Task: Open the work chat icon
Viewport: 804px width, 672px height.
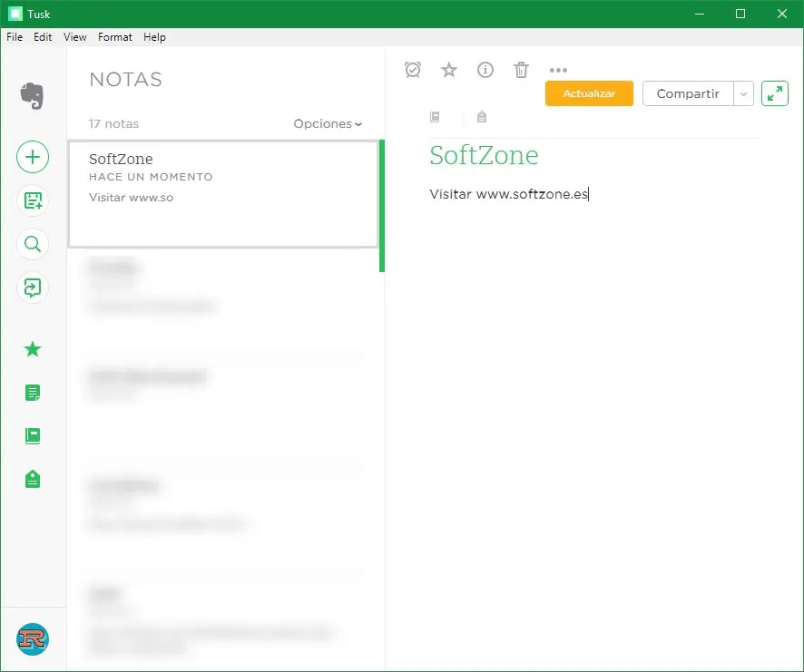Action: click(x=33, y=287)
